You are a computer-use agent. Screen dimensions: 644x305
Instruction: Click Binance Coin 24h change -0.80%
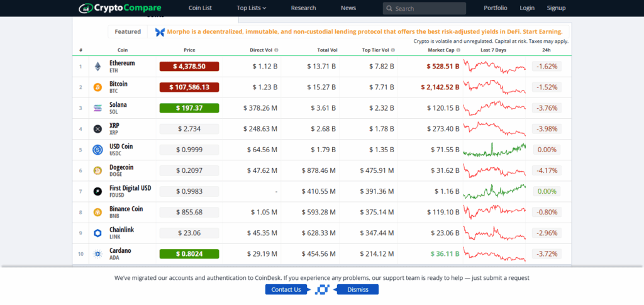click(x=547, y=212)
